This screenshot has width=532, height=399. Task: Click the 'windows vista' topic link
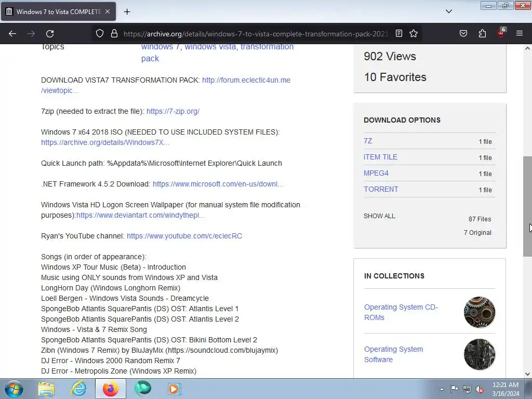point(210,47)
